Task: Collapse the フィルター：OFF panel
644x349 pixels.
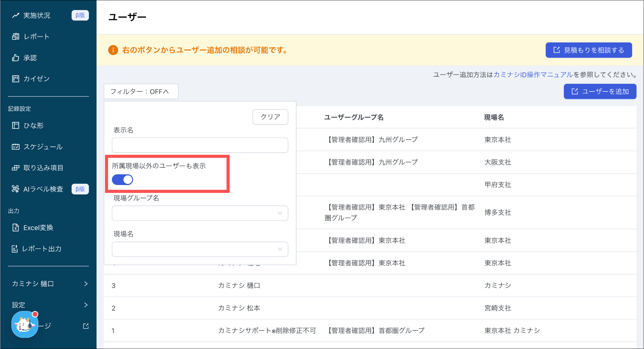Action: click(141, 91)
